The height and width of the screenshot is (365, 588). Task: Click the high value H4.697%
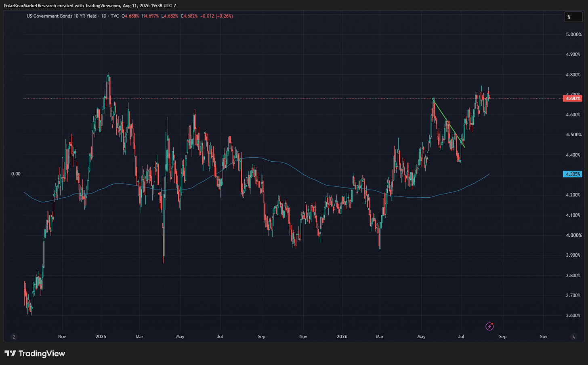click(150, 16)
